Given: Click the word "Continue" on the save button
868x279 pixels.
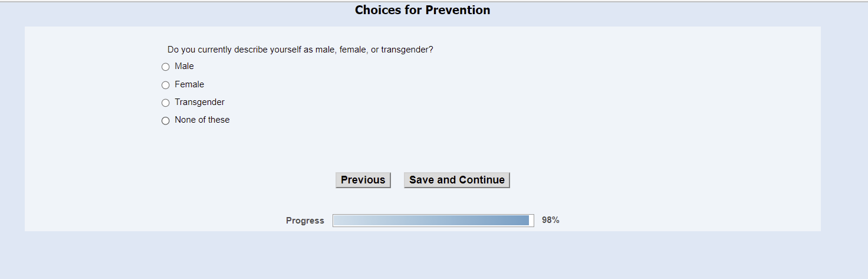Looking at the screenshot, I should tap(482, 180).
